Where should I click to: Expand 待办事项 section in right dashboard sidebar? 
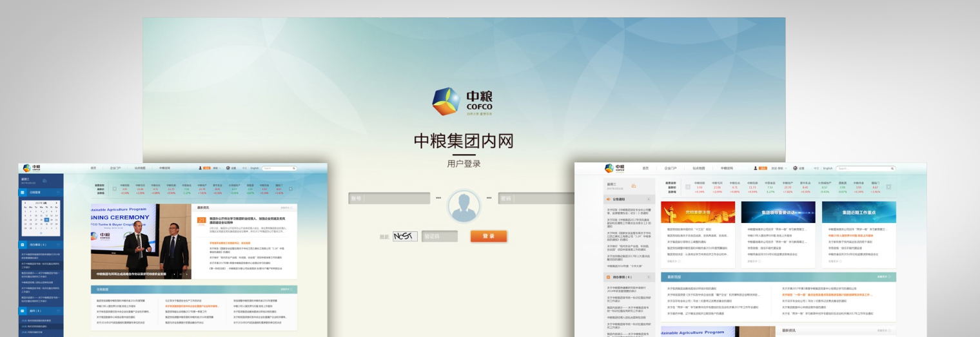point(649,277)
